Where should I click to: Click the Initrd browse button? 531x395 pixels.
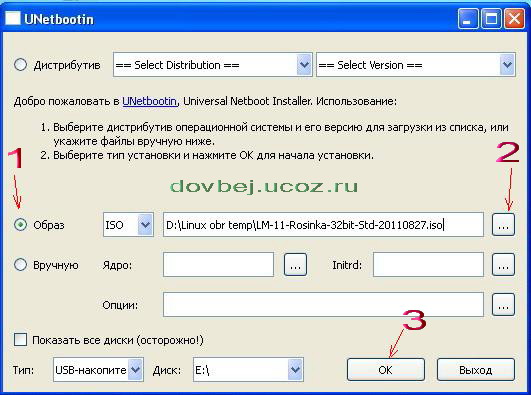pos(503,265)
